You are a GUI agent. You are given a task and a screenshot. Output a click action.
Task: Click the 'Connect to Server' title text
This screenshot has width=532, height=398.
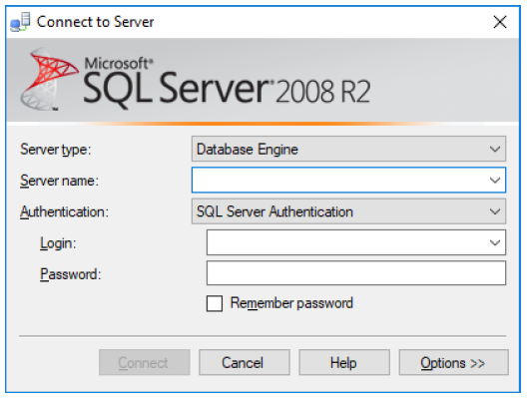click(x=96, y=22)
